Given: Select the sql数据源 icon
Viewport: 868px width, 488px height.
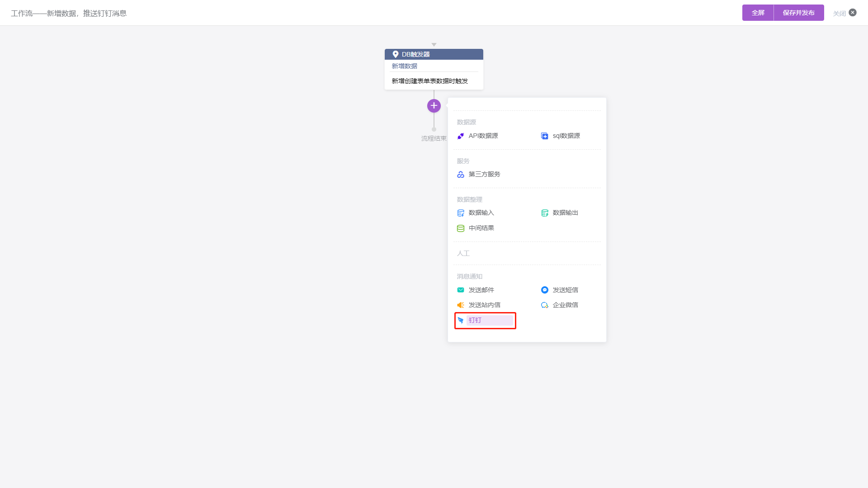Looking at the screenshot, I should 544,136.
